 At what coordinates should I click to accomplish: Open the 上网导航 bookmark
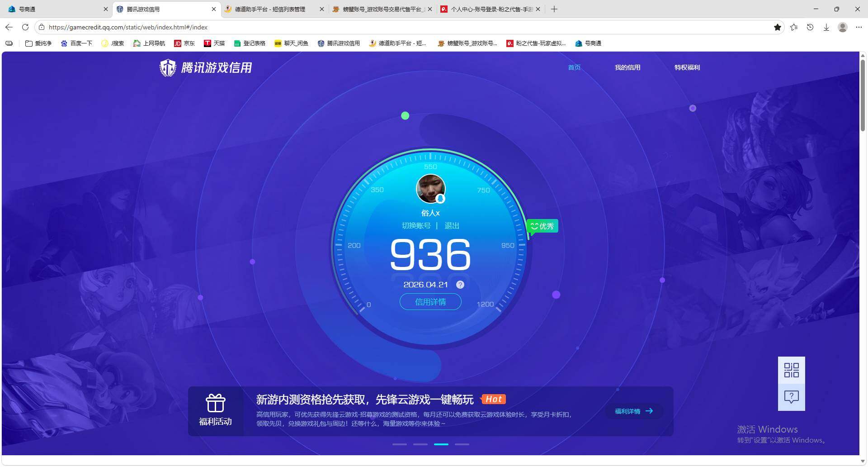[x=149, y=43]
